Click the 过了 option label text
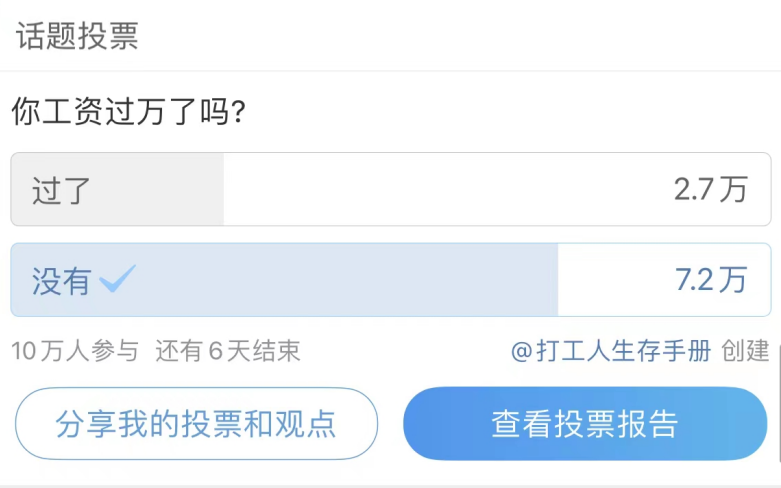 [x=61, y=190]
